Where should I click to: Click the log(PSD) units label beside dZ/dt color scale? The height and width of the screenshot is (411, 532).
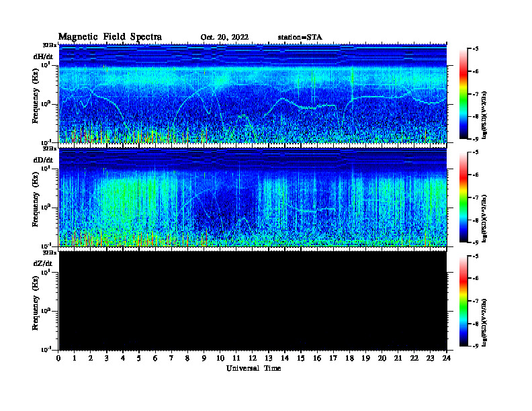click(x=484, y=322)
